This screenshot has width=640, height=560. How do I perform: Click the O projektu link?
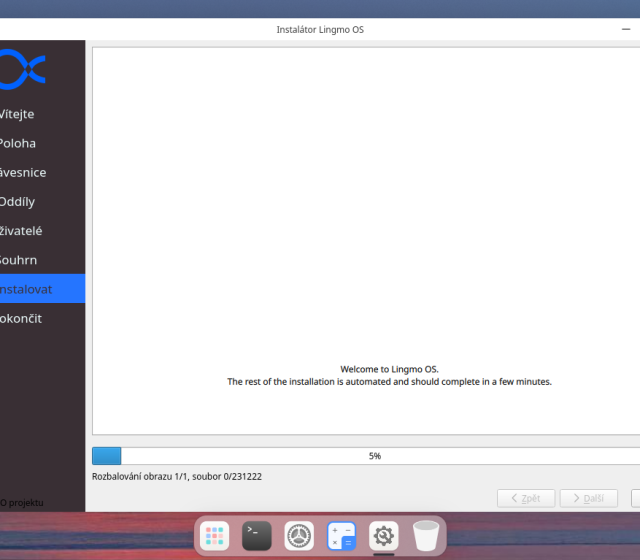point(22,503)
